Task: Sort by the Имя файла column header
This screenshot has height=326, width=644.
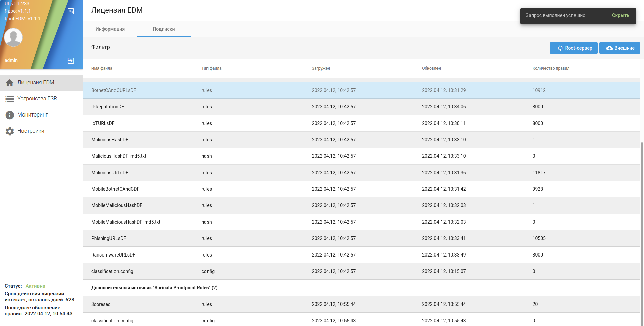Action: pyautogui.click(x=102, y=68)
